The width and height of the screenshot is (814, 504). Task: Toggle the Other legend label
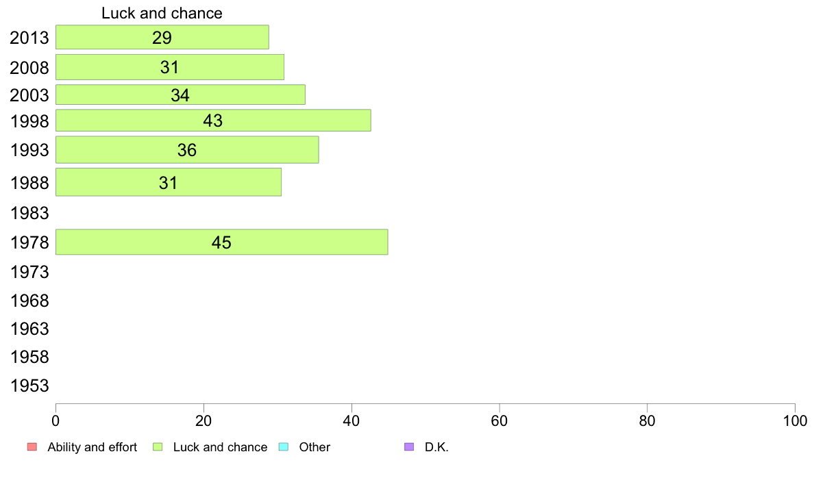point(314,447)
